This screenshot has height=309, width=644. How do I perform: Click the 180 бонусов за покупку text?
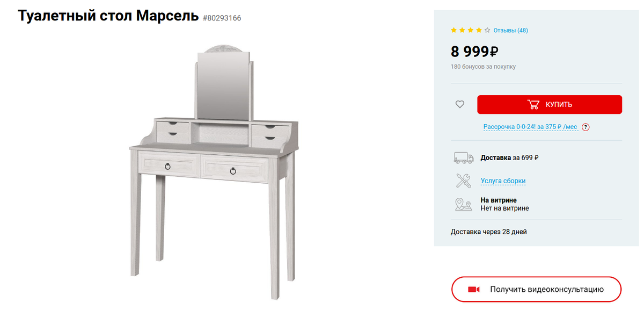pyautogui.click(x=483, y=67)
